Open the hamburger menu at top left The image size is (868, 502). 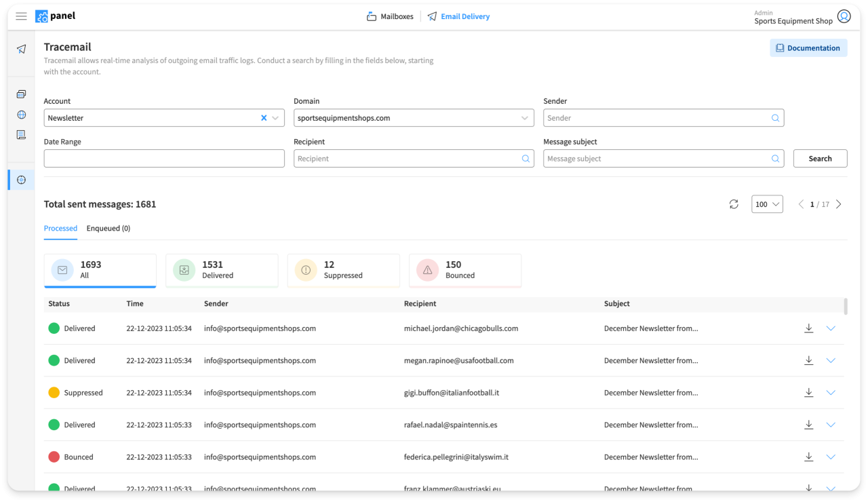click(21, 16)
